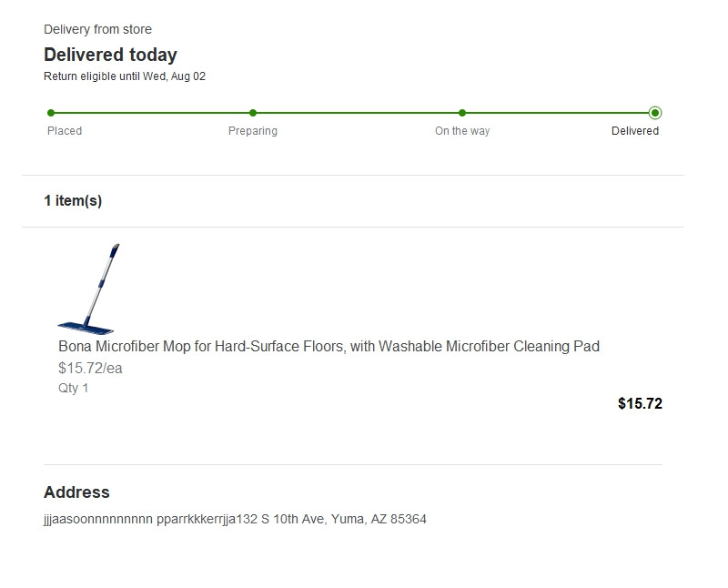Click the Delivered status label
The image size is (728, 588).
coord(634,131)
